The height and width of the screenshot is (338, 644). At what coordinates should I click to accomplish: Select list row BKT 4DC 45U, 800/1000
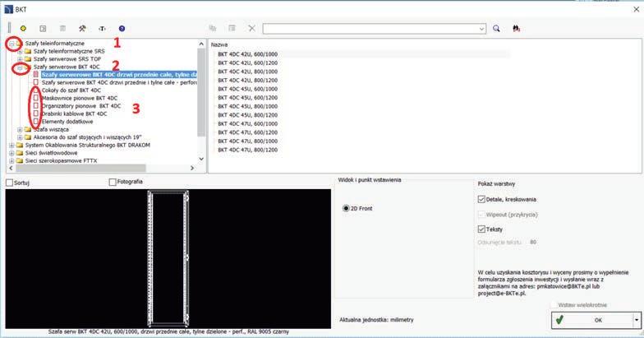(248, 106)
